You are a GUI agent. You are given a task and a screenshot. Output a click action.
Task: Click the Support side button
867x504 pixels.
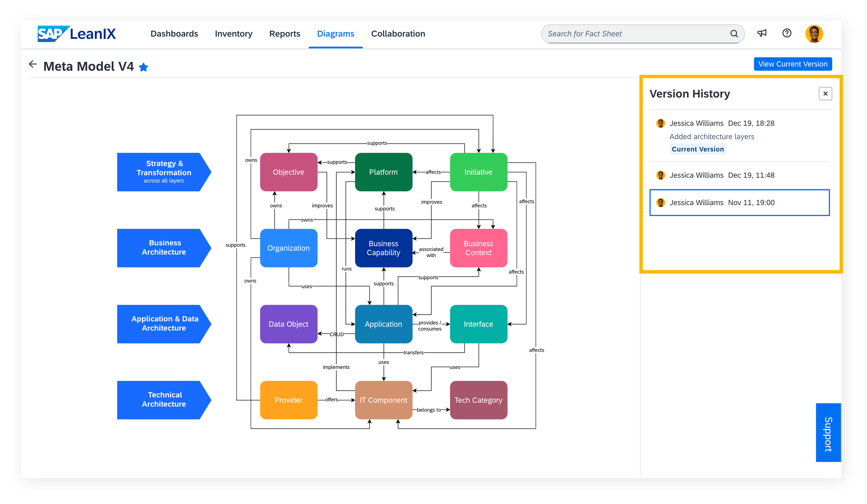[828, 433]
